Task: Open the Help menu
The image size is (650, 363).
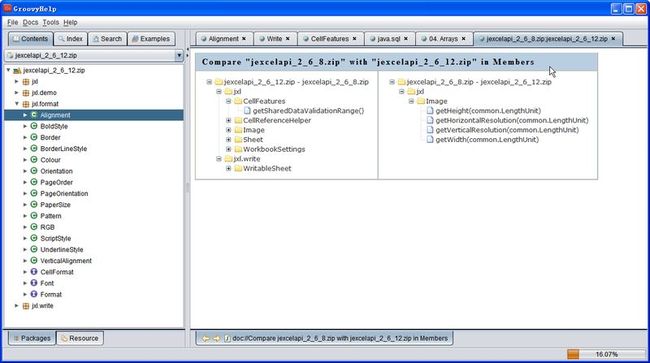Action: click(x=70, y=22)
